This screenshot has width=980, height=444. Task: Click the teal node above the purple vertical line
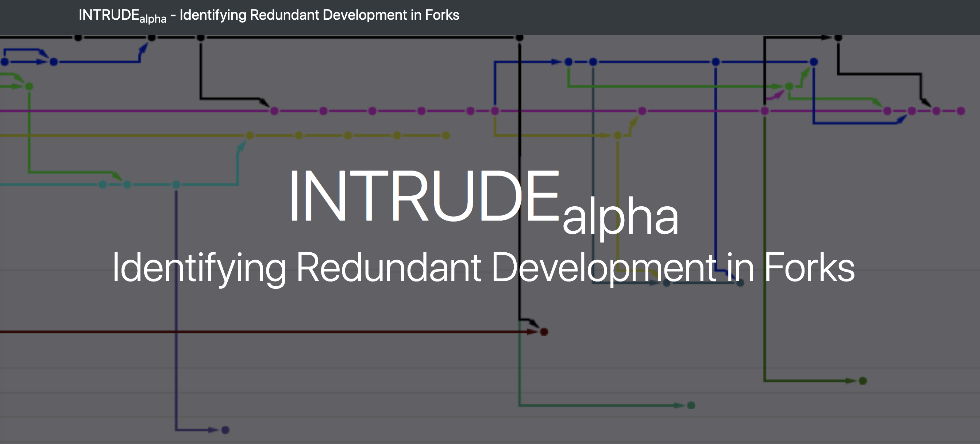[x=176, y=185]
